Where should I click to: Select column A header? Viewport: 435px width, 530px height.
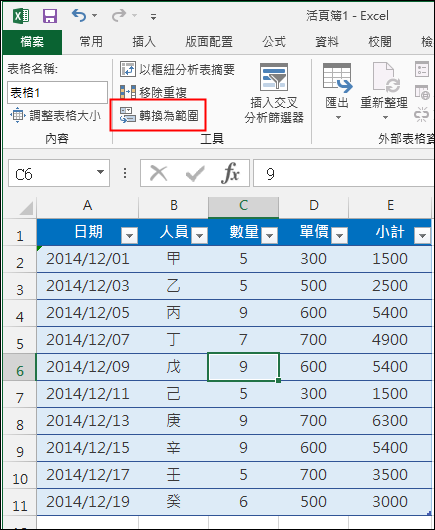click(88, 206)
